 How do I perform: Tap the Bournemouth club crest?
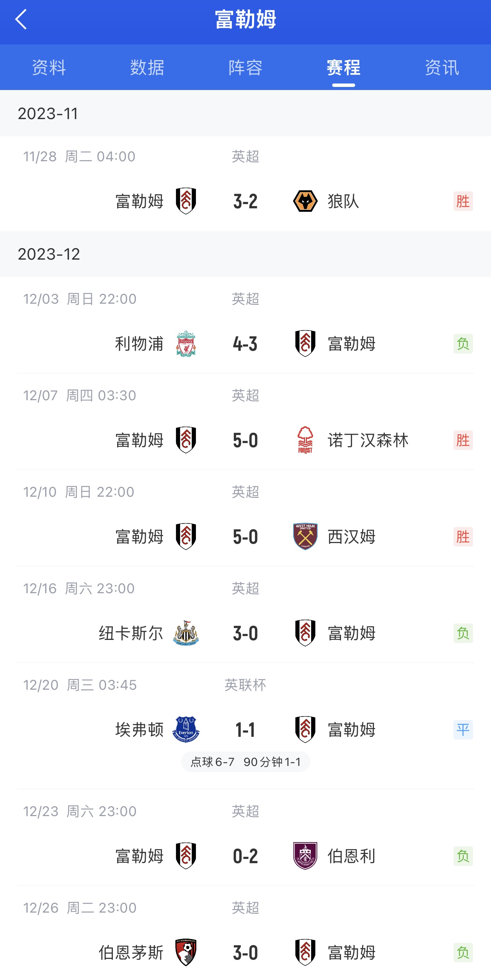186,952
